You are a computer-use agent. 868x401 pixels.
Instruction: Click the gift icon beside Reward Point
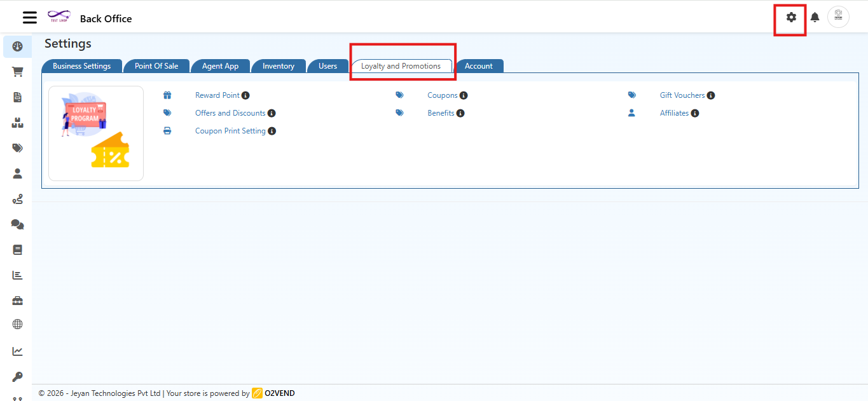click(167, 95)
